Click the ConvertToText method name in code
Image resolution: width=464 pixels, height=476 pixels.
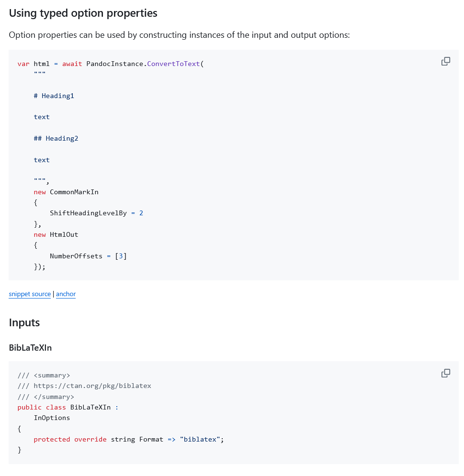[x=173, y=64]
